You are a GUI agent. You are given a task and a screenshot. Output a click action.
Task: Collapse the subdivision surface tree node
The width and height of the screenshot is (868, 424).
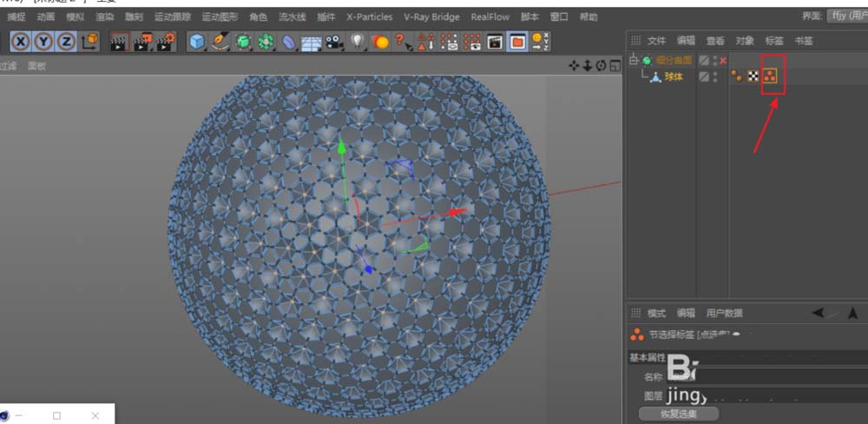pyautogui.click(x=634, y=60)
